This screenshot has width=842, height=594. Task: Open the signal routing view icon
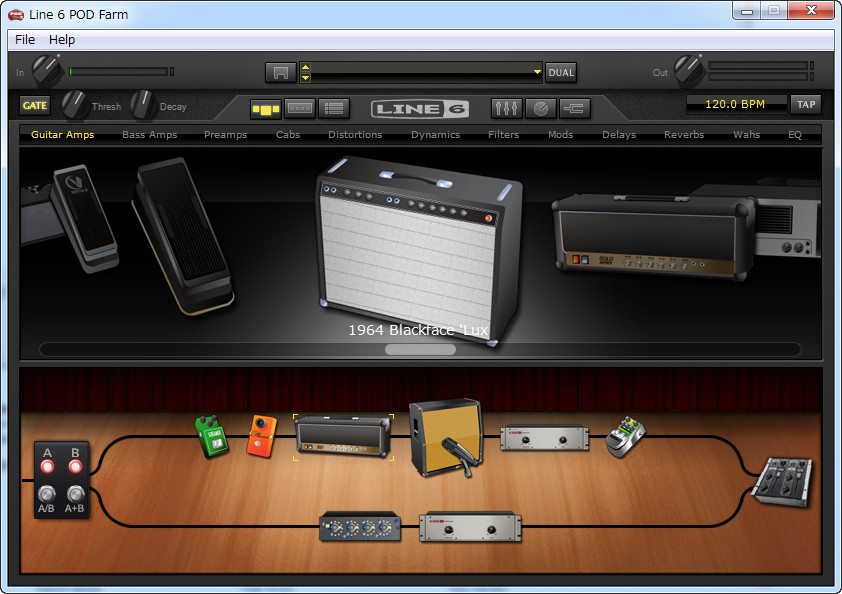click(575, 108)
